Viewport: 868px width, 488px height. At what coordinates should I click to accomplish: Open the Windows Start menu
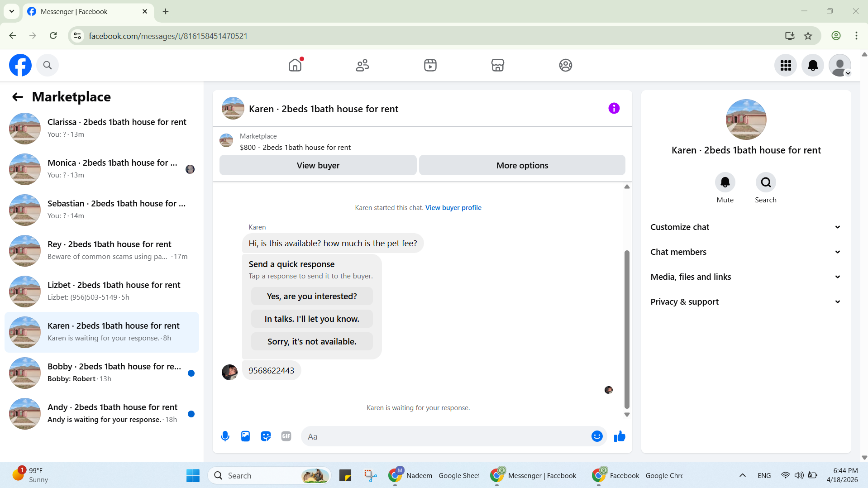pos(193,475)
